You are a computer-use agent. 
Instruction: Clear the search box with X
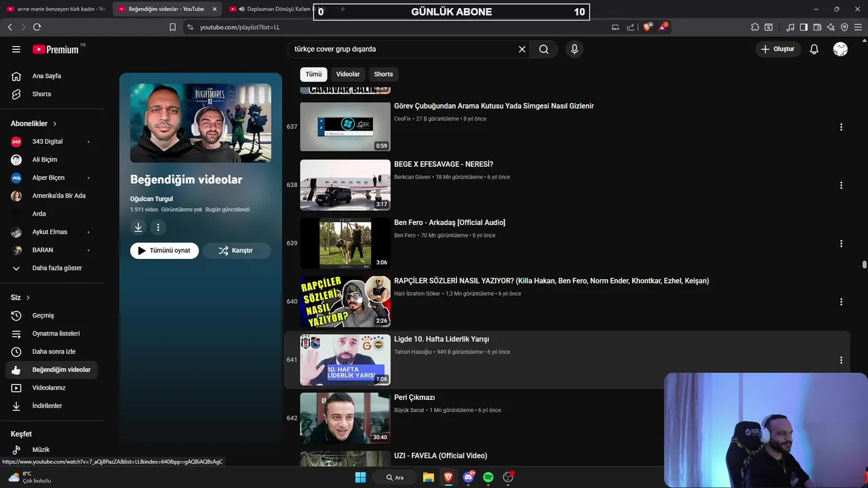pyautogui.click(x=522, y=49)
